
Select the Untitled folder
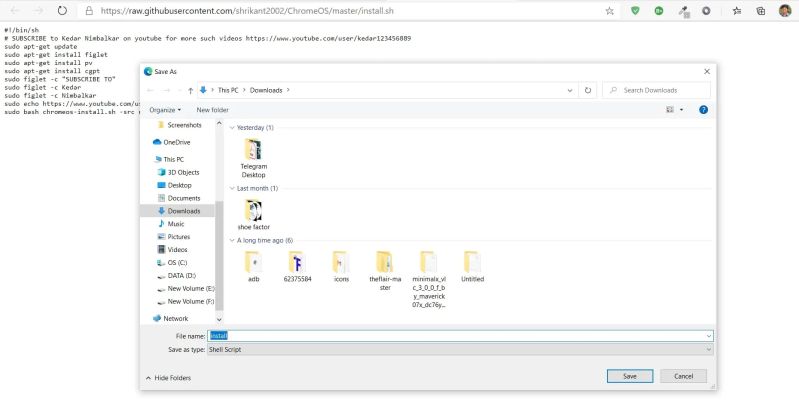pos(472,266)
